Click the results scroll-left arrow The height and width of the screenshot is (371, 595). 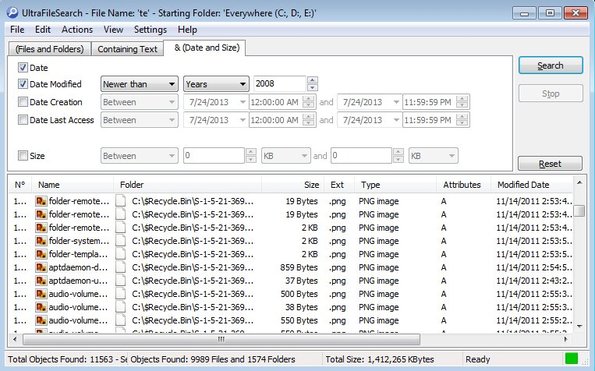click(x=15, y=339)
